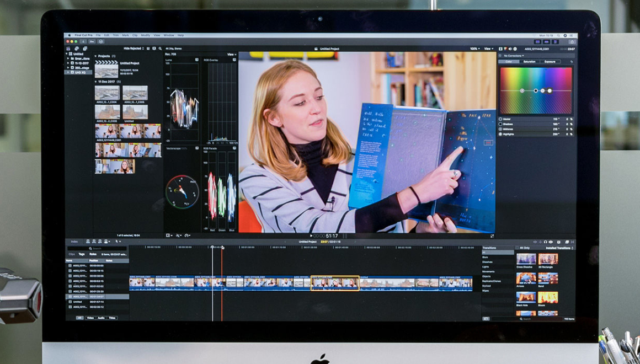
Task: Click the browser search magnifier icon
Action: pos(160,49)
